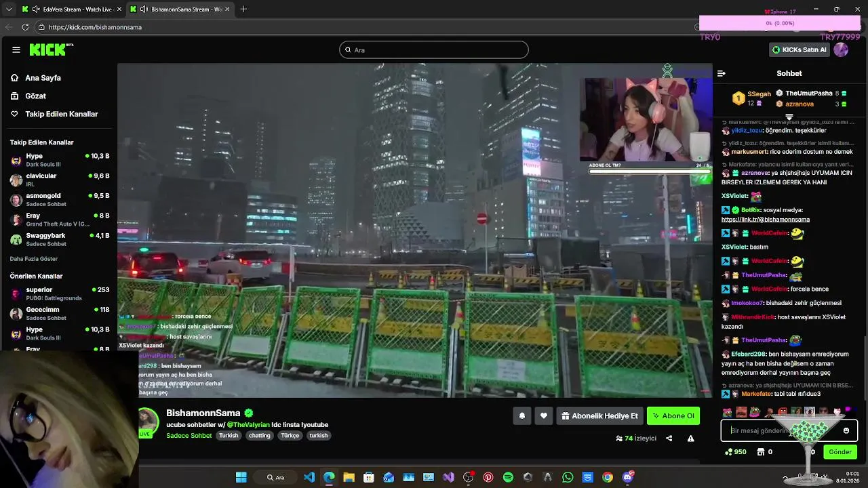Open the Kick hamburger sidebar menu

tap(16, 49)
